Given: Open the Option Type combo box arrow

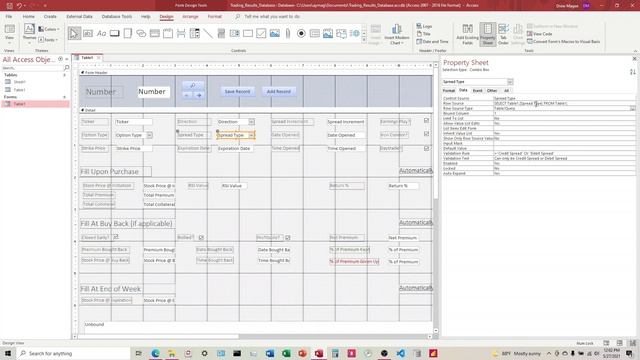Looking at the screenshot, I should point(149,135).
